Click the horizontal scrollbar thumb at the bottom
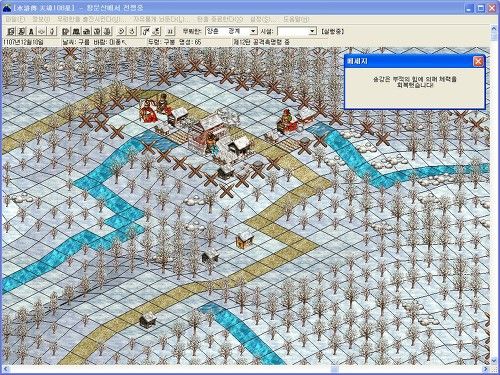The height and width of the screenshot is (375, 500). click(335, 369)
